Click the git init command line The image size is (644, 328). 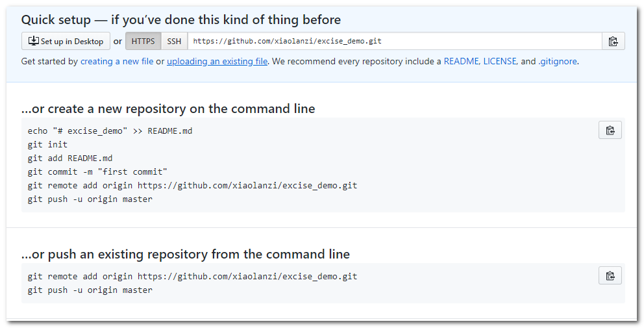[47, 144]
